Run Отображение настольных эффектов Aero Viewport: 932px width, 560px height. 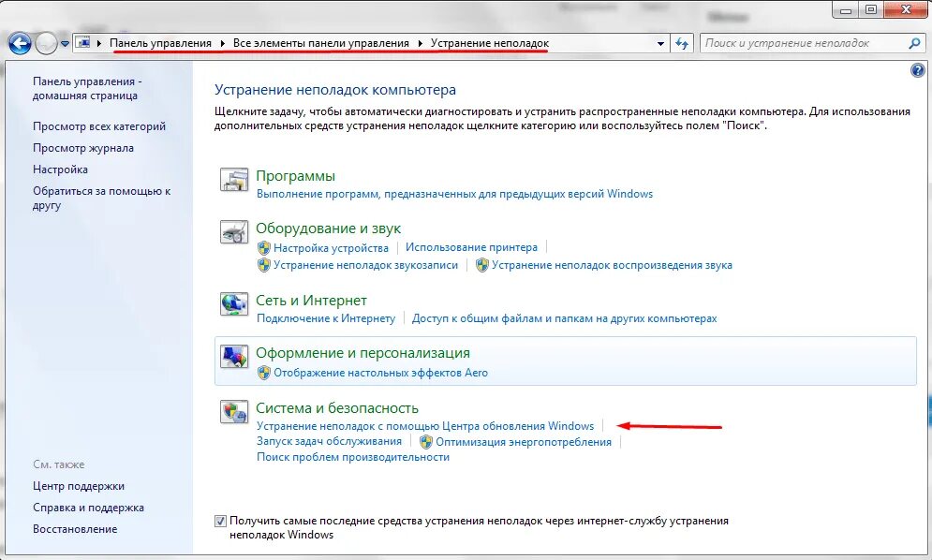(380, 373)
